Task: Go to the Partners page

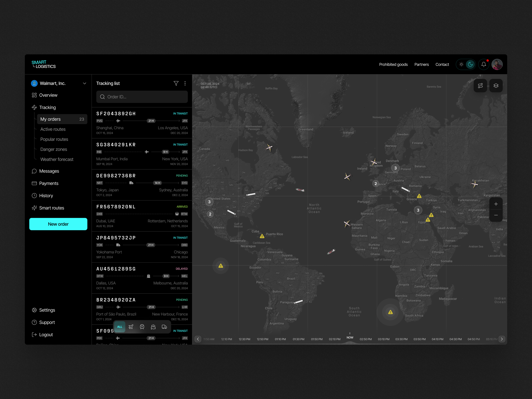Action: [421, 64]
